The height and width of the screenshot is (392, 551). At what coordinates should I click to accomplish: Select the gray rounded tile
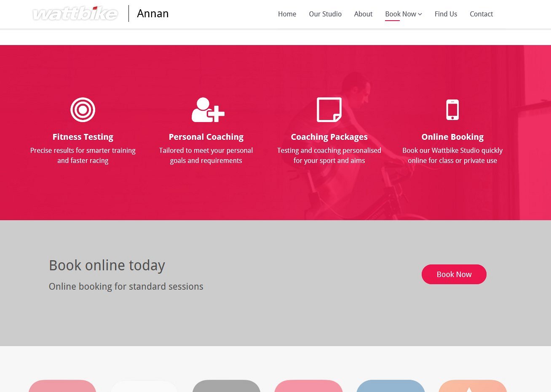point(226,386)
